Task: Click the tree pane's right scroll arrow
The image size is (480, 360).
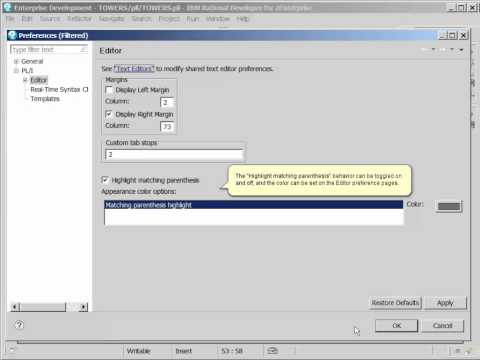Action: (83, 307)
